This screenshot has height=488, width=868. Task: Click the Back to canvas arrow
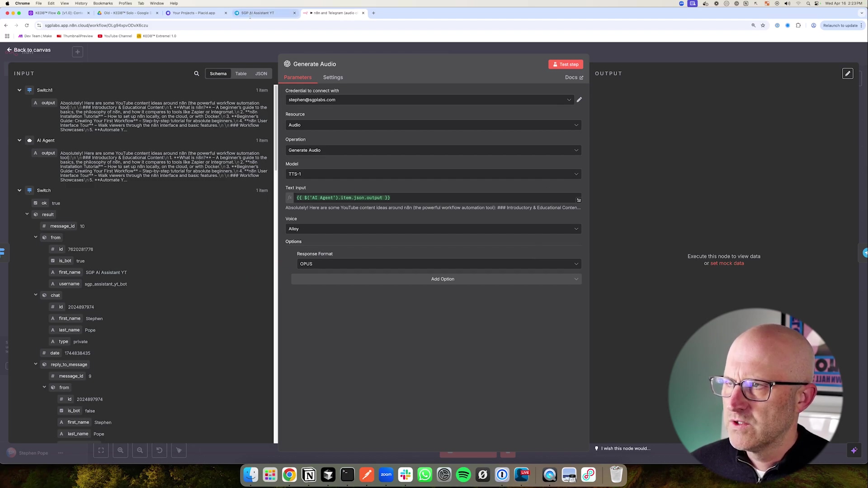(x=9, y=50)
